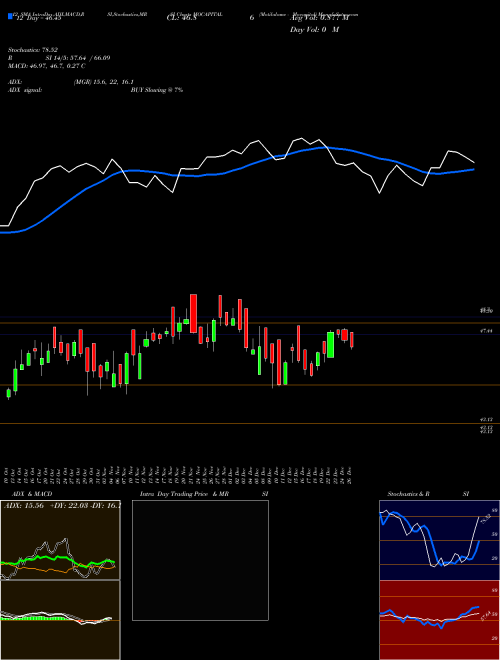Click the top '42.12' price axis label
This screenshot has width=500, height=660.
click(x=486, y=420)
